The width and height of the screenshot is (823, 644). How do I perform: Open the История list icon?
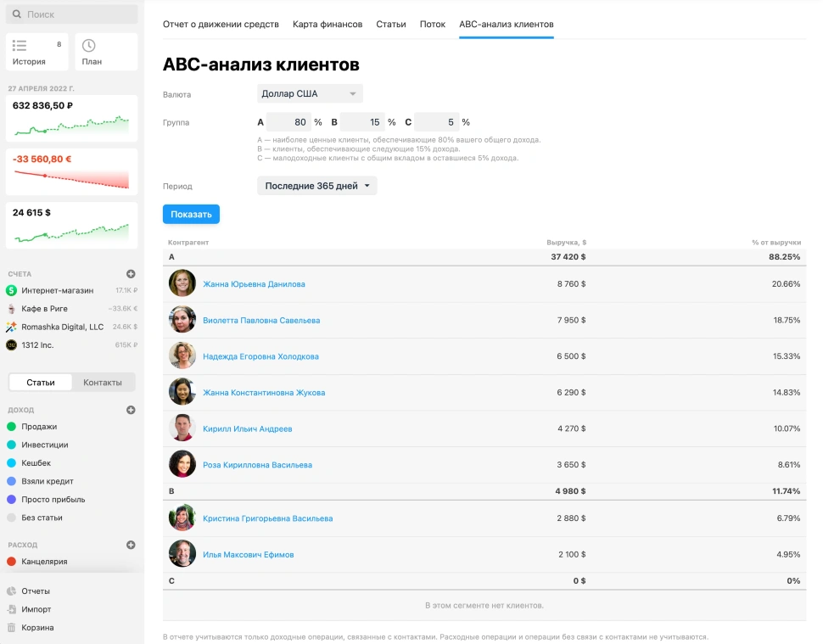tap(20, 46)
